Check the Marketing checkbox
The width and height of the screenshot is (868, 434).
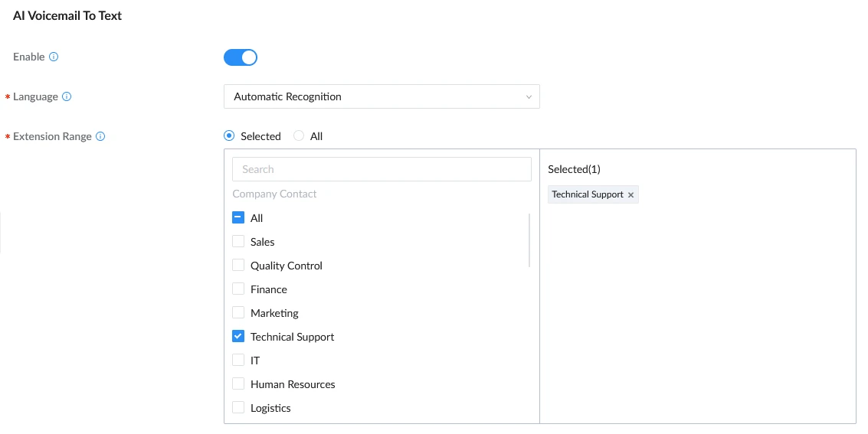238,312
